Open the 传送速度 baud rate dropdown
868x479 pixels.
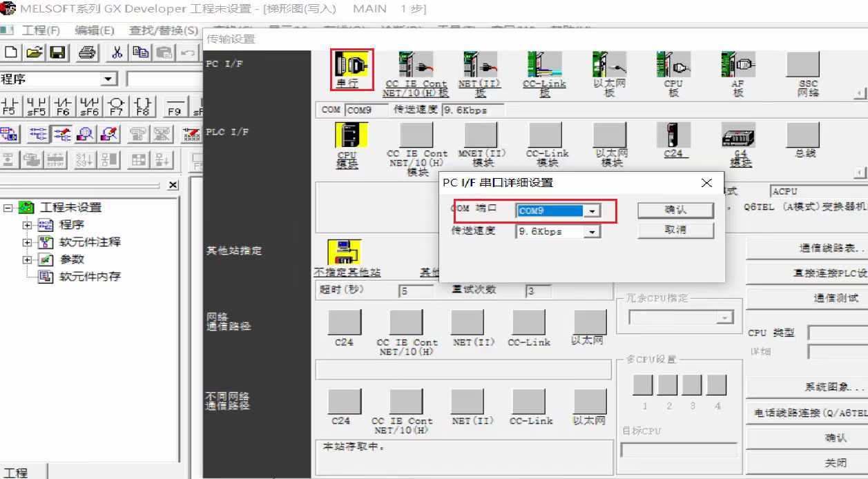[x=592, y=233]
